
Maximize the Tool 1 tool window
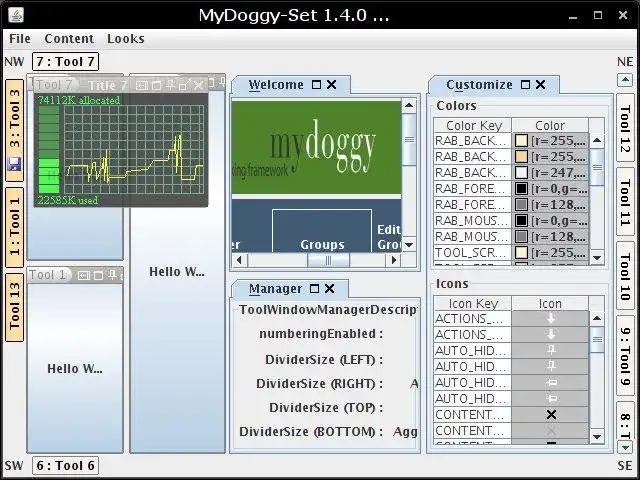pyautogui.click(x=98, y=276)
